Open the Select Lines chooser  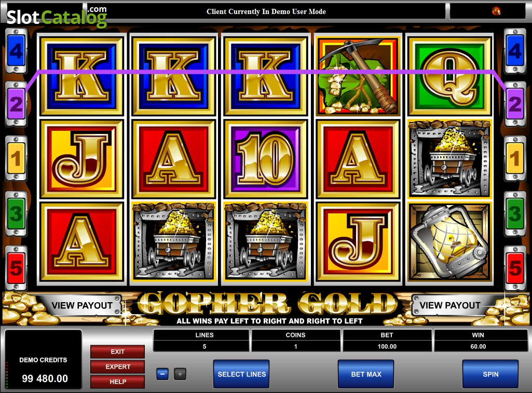coord(241,374)
